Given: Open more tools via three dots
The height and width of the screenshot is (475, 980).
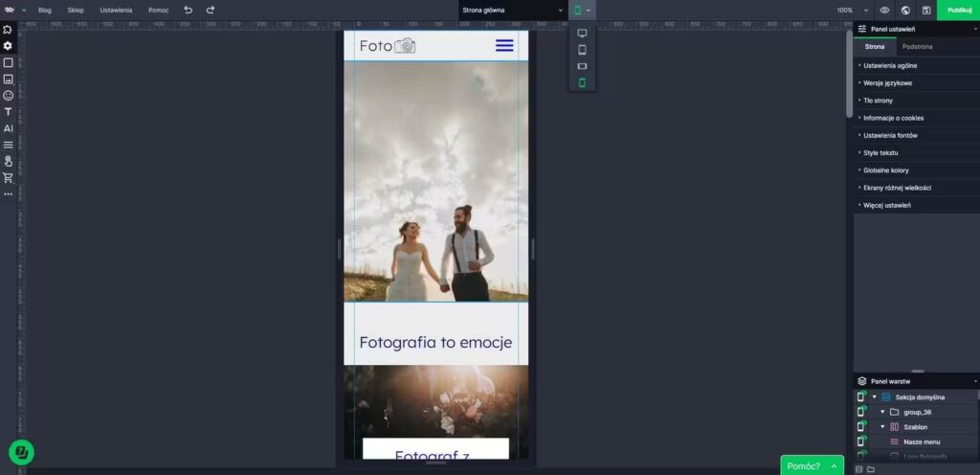Looking at the screenshot, I should 8,193.
